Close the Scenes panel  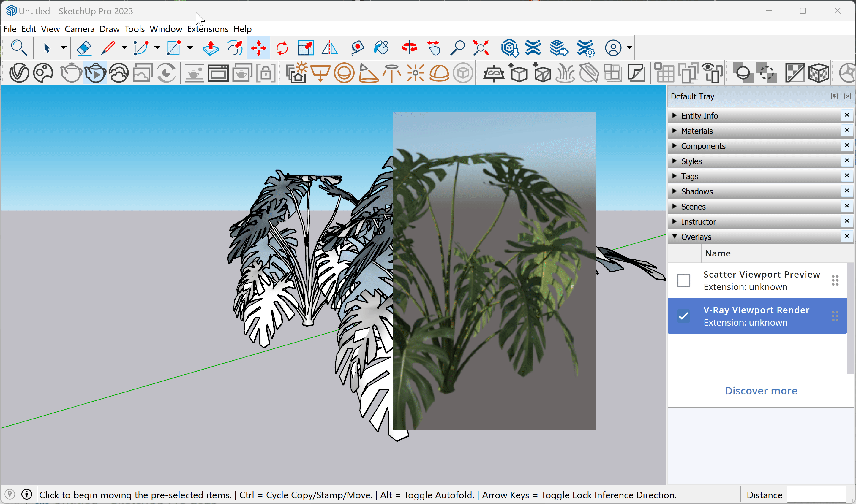click(x=847, y=206)
